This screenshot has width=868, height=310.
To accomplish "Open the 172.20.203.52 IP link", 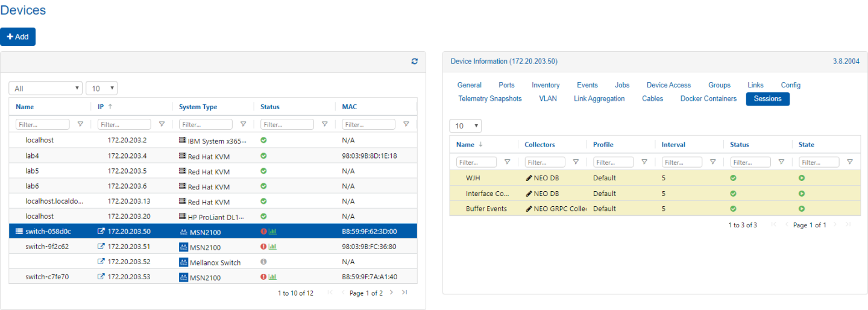I will point(129,262).
